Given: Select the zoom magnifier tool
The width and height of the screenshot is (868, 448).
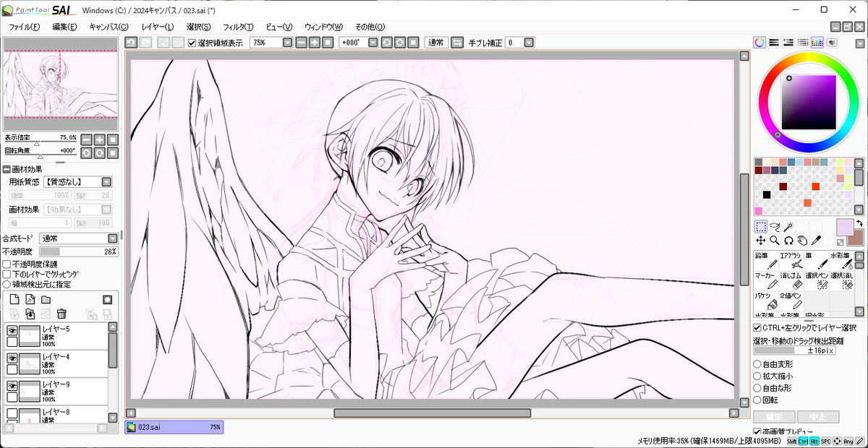Looking at the screenshot, I should [775, 240].
